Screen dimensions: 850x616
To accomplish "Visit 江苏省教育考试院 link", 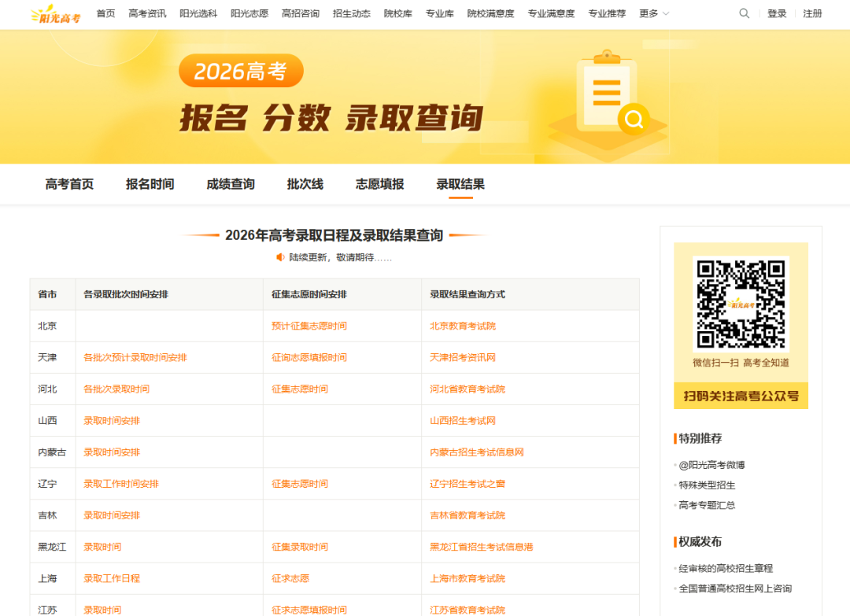I will point(468,610).
